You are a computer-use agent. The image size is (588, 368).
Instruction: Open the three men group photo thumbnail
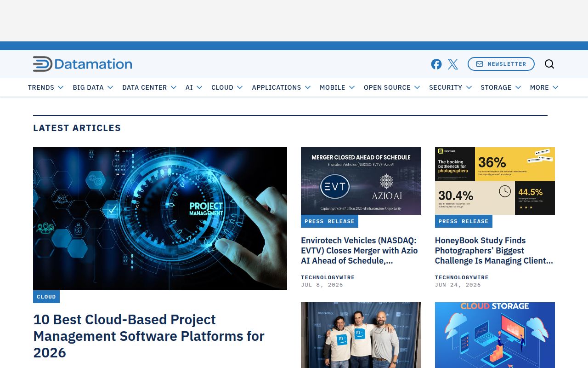point(361,335)
